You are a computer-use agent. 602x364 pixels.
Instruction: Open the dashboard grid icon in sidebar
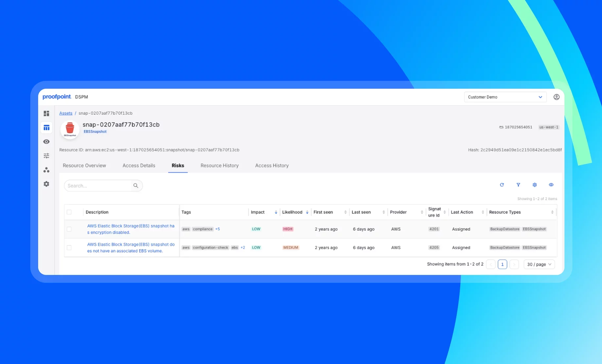coord(46,113)
